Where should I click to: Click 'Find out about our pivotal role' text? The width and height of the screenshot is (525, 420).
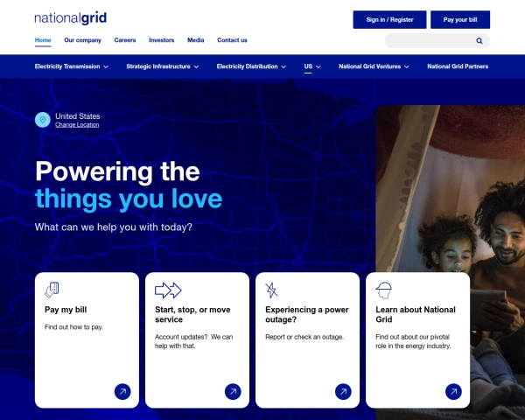(x=413, y=341)
